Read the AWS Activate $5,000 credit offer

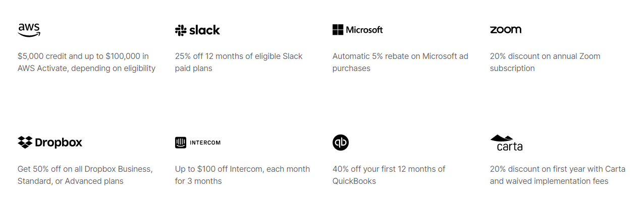tap(86, 62)
